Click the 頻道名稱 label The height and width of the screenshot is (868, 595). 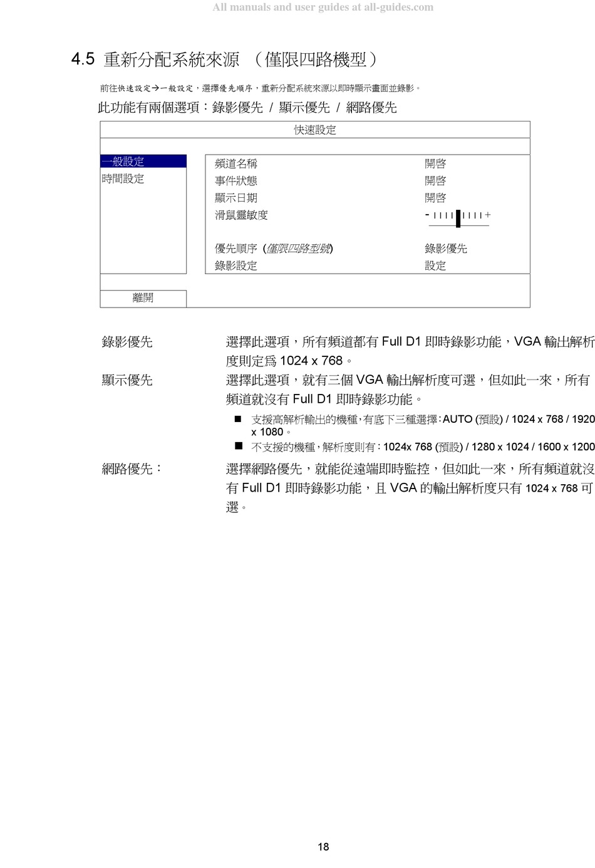(x=236, y=163)
